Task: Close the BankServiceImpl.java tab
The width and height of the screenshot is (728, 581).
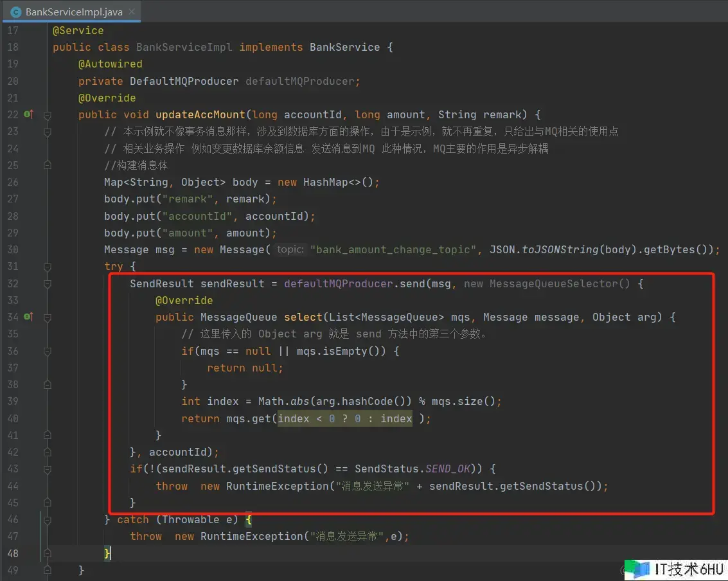Action: click(x=132, y=12)
